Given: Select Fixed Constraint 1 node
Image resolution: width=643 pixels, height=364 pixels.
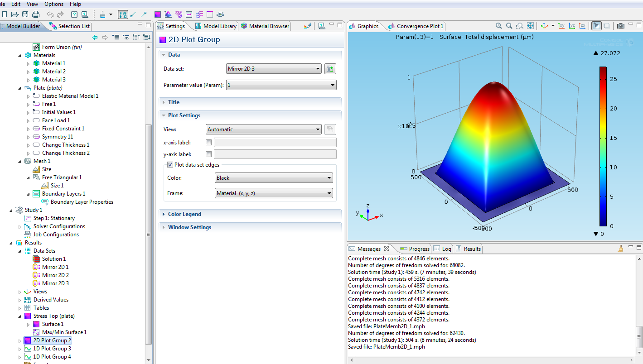Looking at the screenshot, I should point(63,129).
